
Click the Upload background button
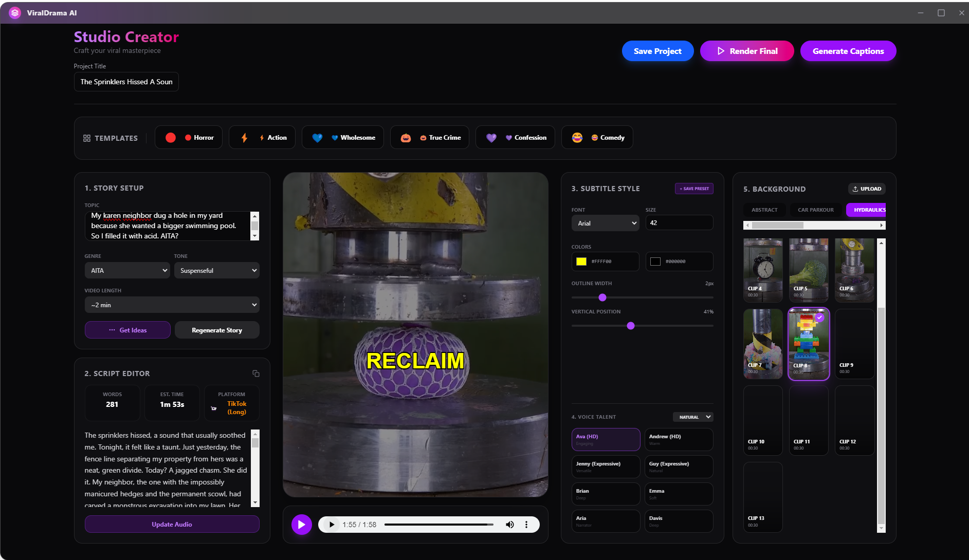pos(867,189)
